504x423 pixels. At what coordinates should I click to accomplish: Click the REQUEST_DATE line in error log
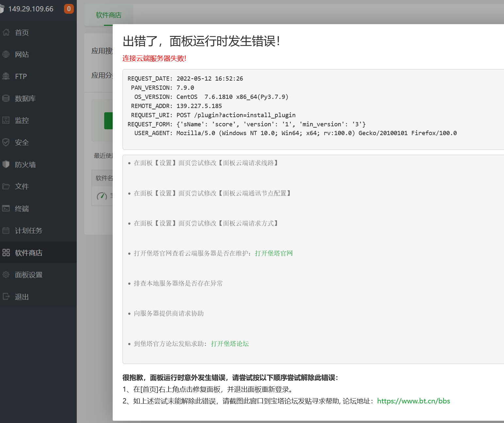pyautogui.click(x=185, y=79)
